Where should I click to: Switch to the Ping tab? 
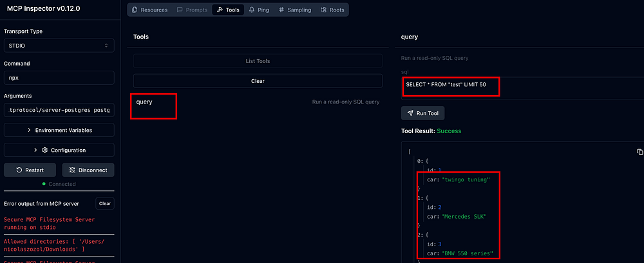(x=259, y=10)
